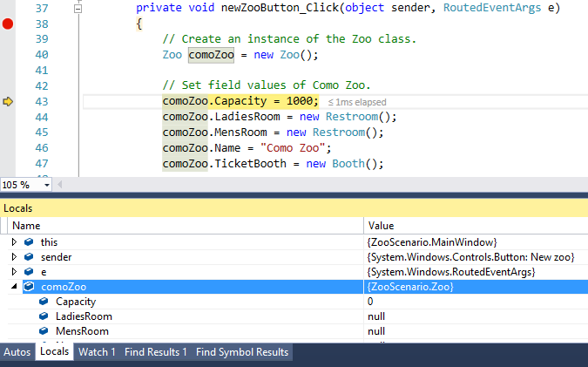Switch to the Autos tab
Image resolution: width=588 pixels, height=367 pixels.
pos(17,352)
